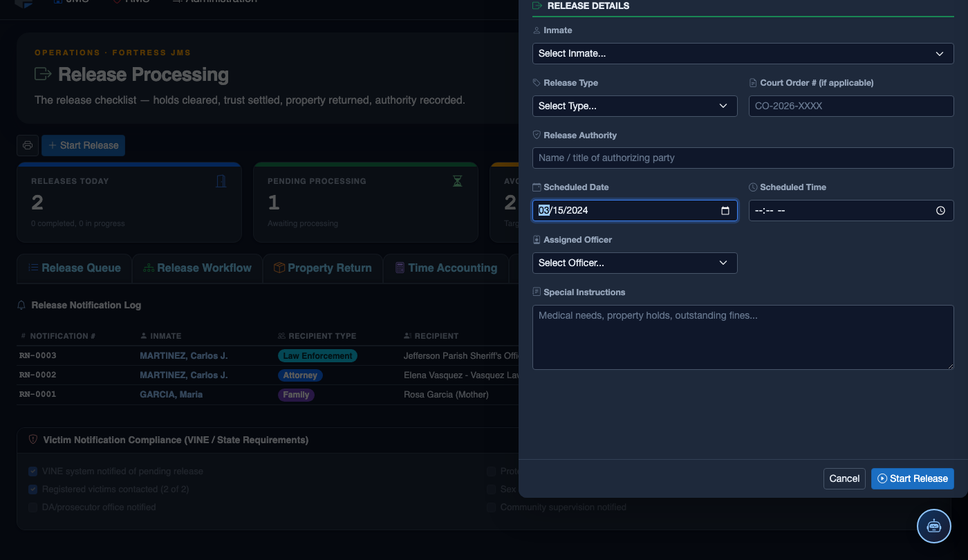
Task: Open the date picker calendar icon
Action: coord(725,211)
